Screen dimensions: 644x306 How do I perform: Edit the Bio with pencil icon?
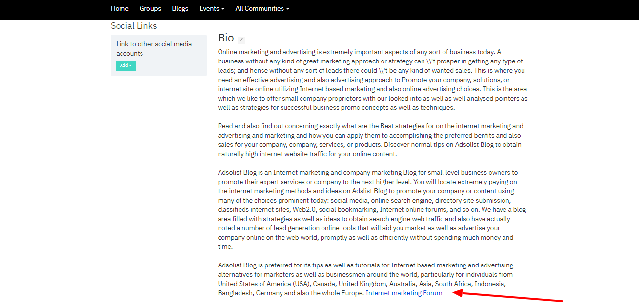(241, 40)
